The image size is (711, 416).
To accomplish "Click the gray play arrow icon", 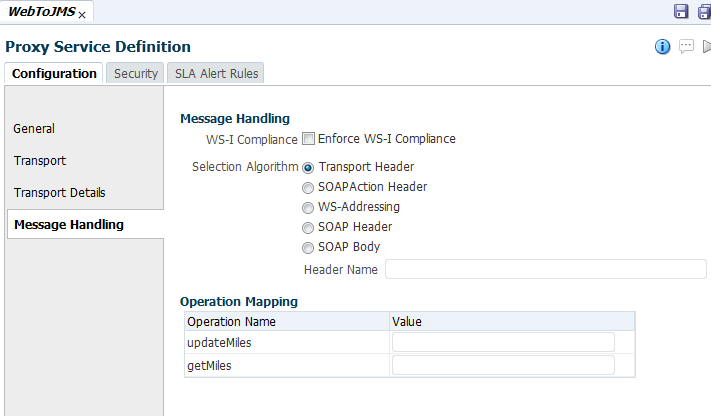I will [706, 46].
